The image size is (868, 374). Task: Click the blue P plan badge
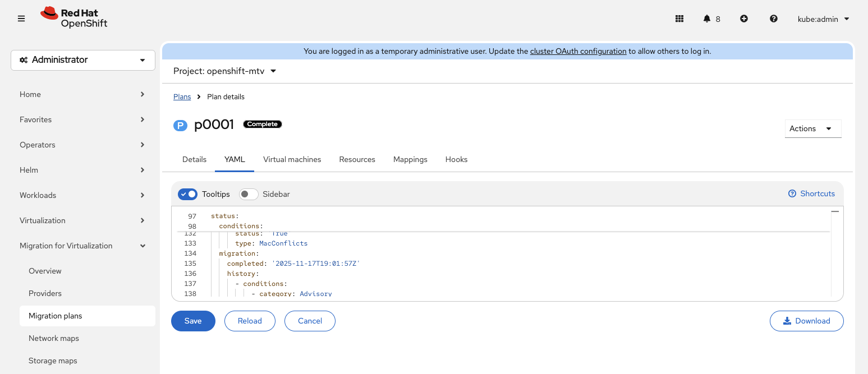click(x=180, y=125)
